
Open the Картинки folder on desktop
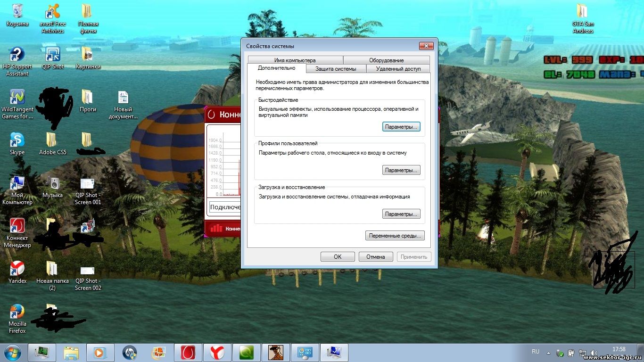88,58
